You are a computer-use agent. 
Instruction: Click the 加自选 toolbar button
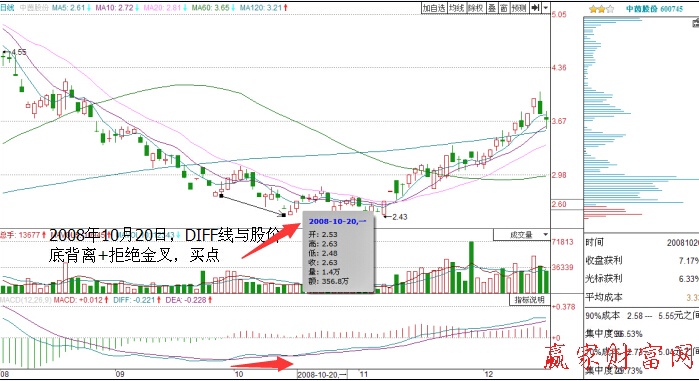pos(434,8)
